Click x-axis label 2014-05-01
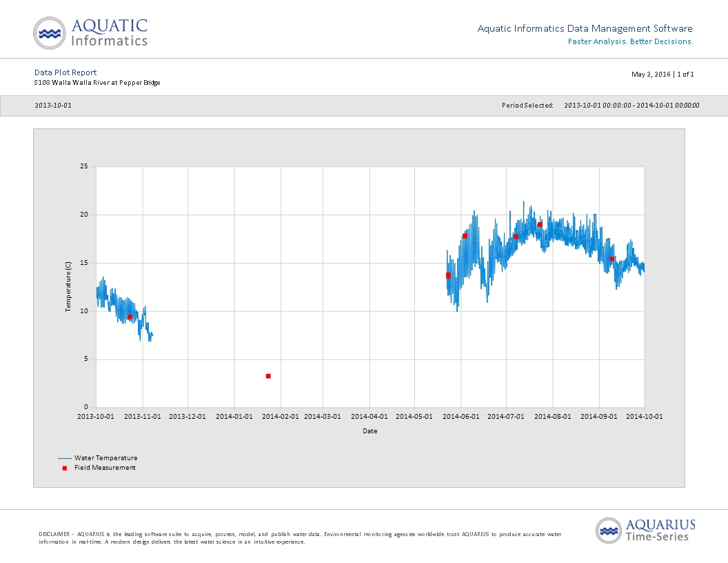Image resolution: width=728 pixels, height=563 pixels. coord(414,416)
